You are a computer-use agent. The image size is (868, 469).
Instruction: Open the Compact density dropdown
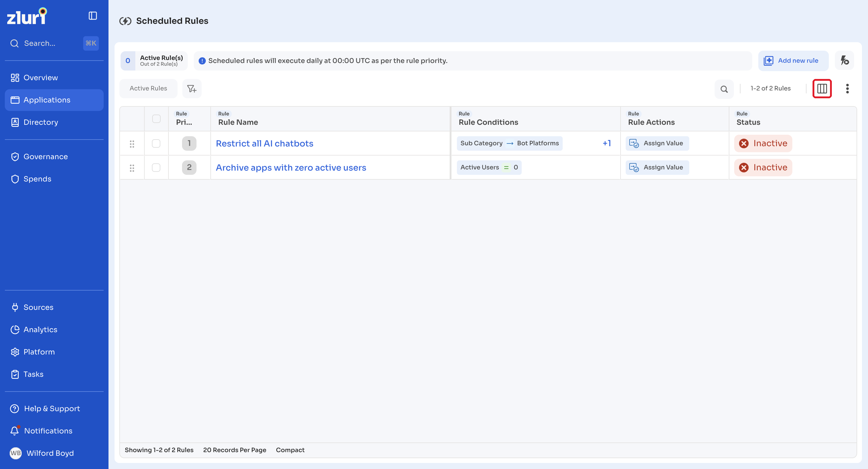(x=290, y=450)
